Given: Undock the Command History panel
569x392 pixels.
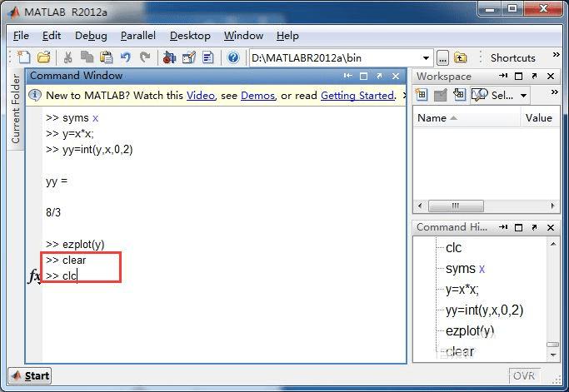Looking at the screenshot, I should pyautogui.click(x=534, y=227).
